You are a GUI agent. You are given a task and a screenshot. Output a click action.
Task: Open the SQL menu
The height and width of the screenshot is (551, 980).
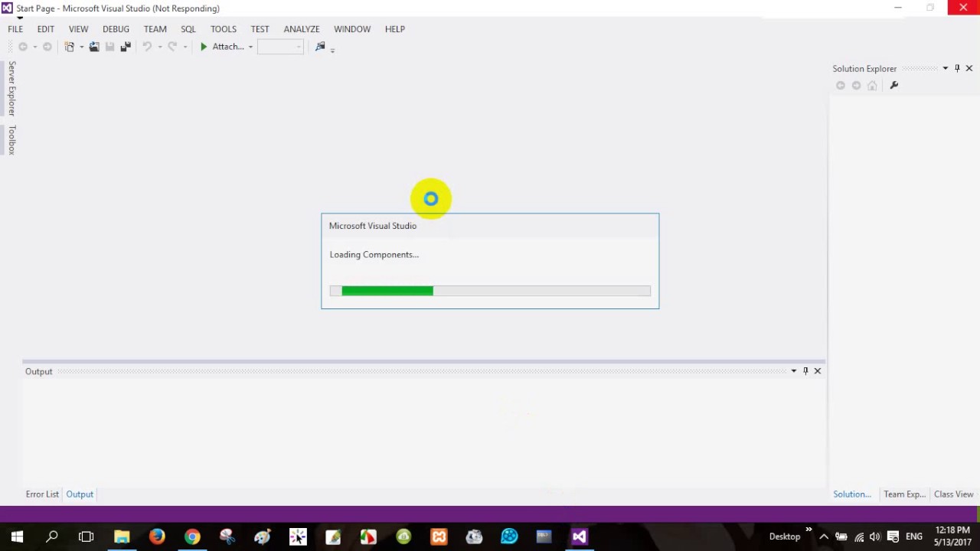(188, 29)
